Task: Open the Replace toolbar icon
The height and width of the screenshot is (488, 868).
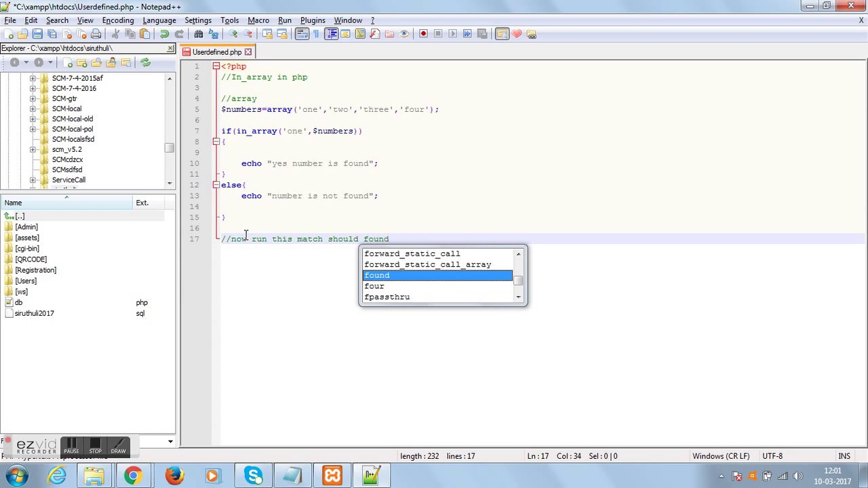Action: click(x=213, y=34)
